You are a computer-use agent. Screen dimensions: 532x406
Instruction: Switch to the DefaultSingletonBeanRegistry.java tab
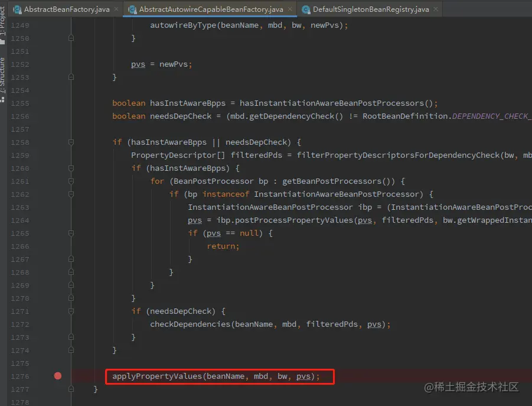coord(370,9)
